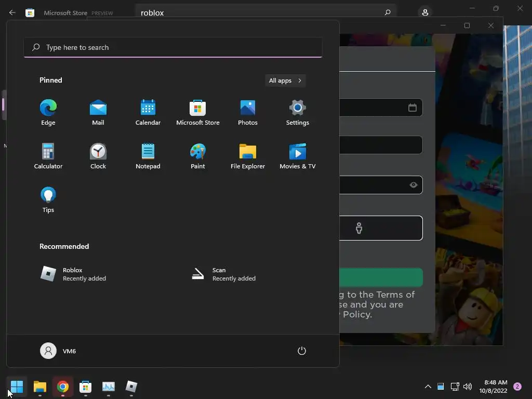The width and height of the screenshot is (532, 399).
Task: Open File Explorer from the taskbar
Action: 39,387
